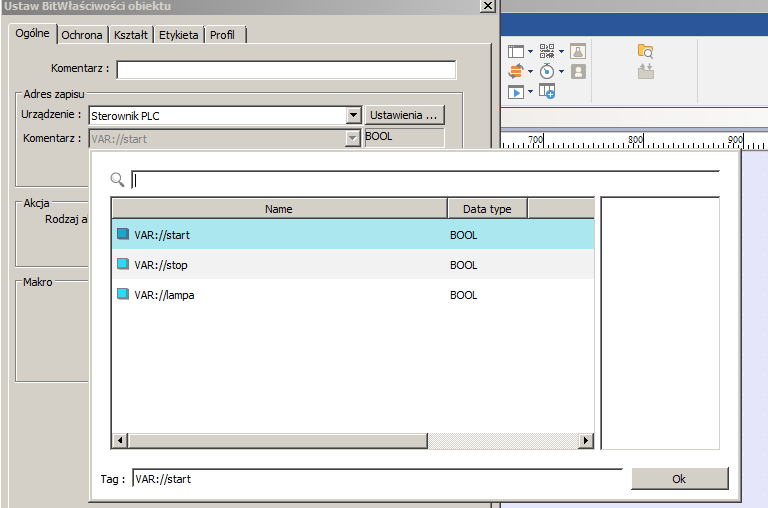Click the search magnifier icon in tag dialog
The image size is (768, 508).
118,180
